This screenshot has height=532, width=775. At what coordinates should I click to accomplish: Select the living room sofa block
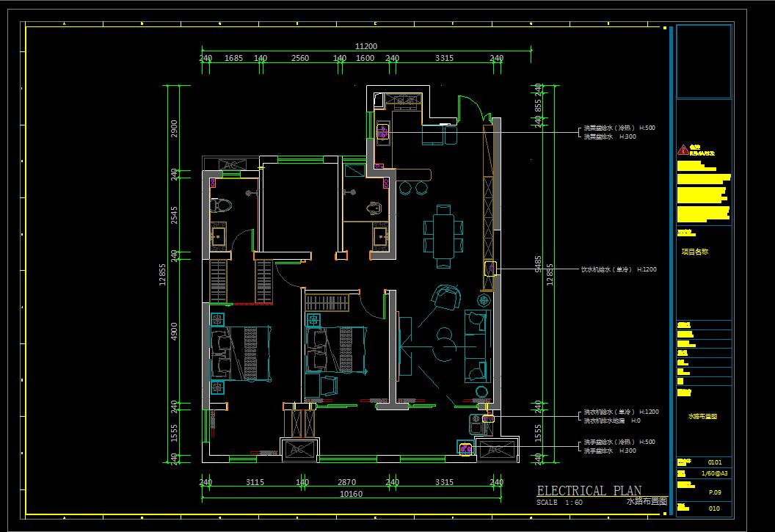click(477, 346)
